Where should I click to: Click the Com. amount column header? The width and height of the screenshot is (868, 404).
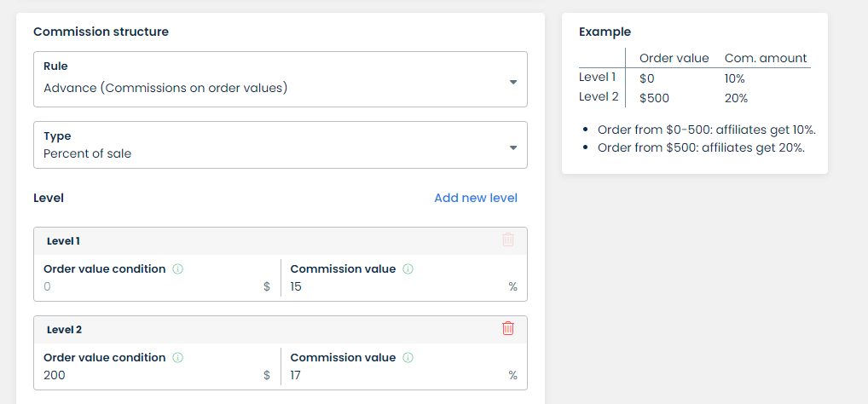765,58
